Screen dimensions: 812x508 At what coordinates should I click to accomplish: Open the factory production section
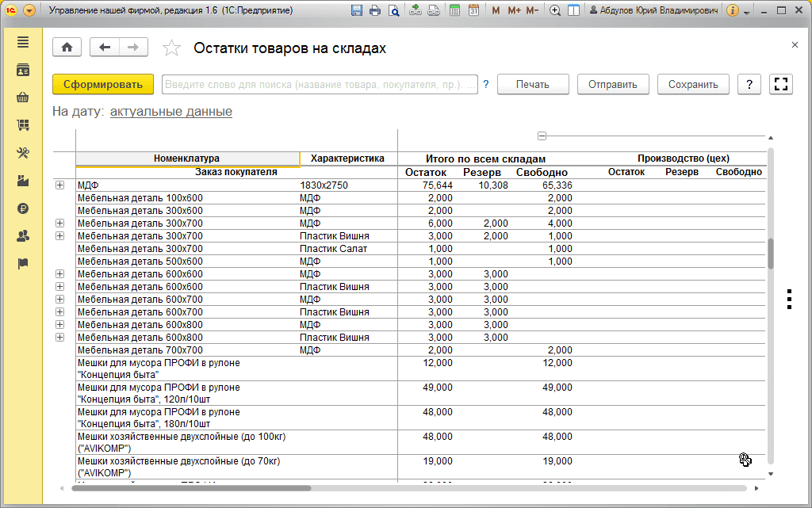click(22, 181)
